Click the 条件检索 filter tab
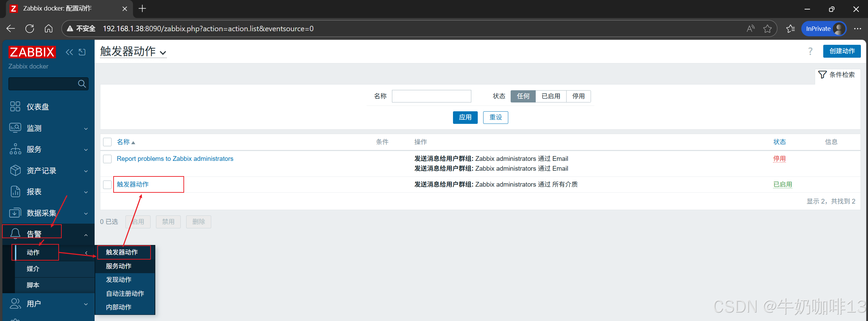The width and height of the screenshot is (868, 321). pyautogui.click(x=837, y=75)
